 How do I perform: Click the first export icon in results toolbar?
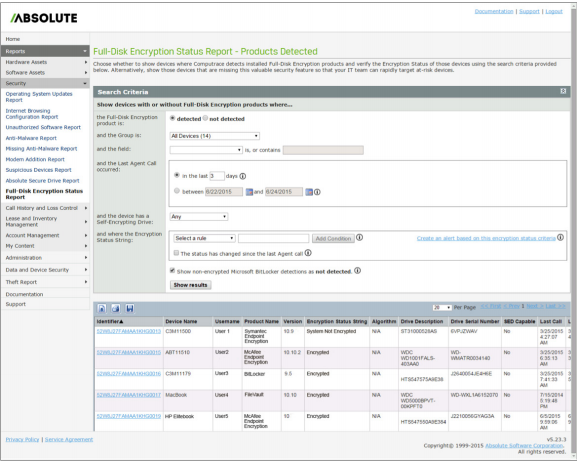click(x=102, y=308)
